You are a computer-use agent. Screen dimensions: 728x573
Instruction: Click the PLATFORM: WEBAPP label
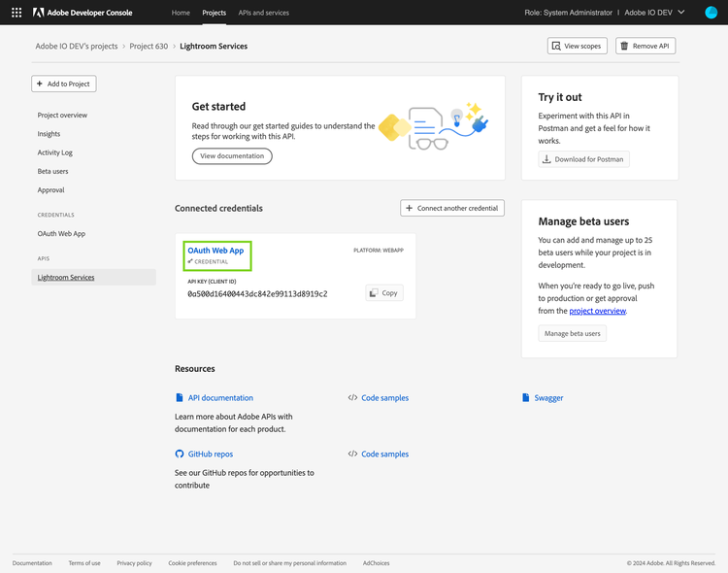[379, 250]
